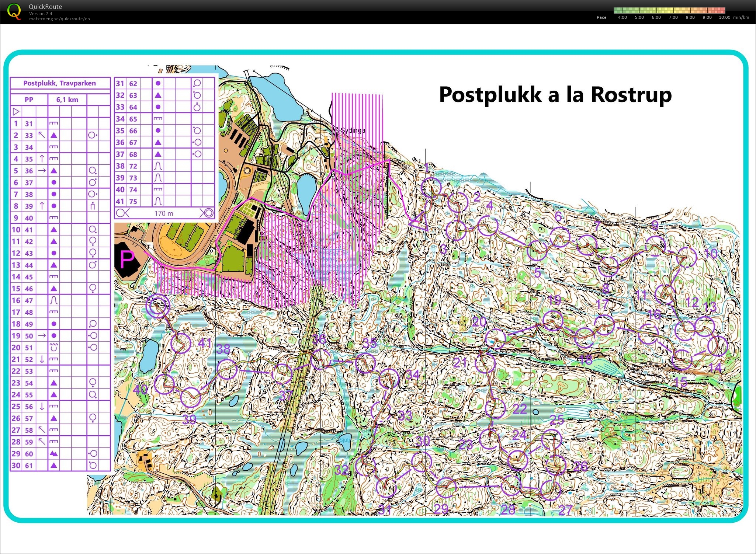This screenshot has height=554, width=756.
Task: Click the '6,1 km' course length cell
Action: (x=67, y=100)
